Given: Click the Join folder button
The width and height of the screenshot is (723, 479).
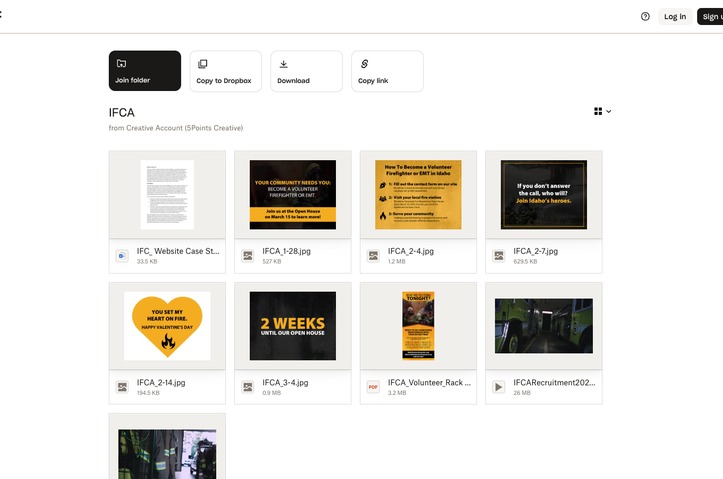Looking at the screenshot, I should [145, 71].
